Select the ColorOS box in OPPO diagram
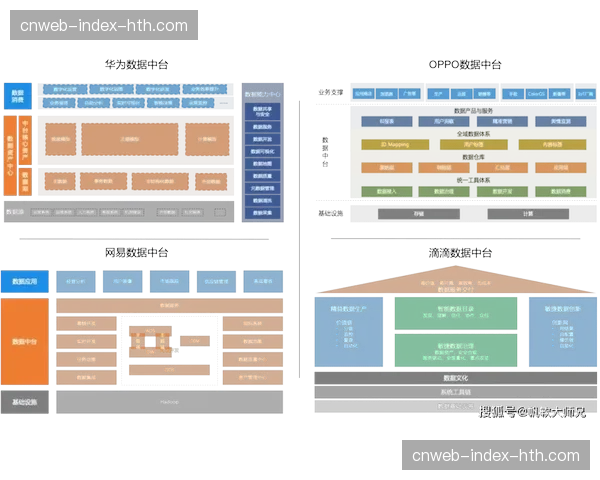The height and width of the screenshot is (480, 600). coord(536,94)
